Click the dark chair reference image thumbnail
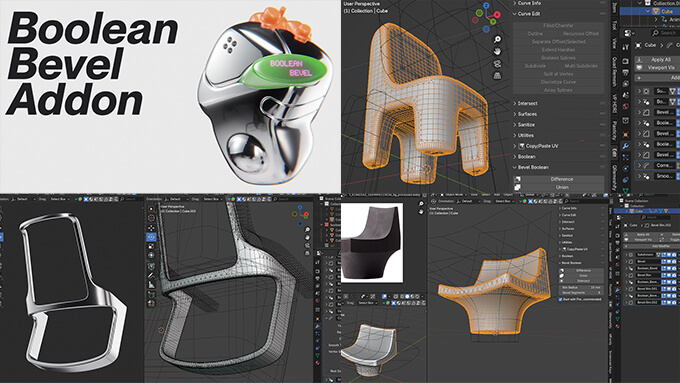The image size is (680, 383). tap(372, 243)
